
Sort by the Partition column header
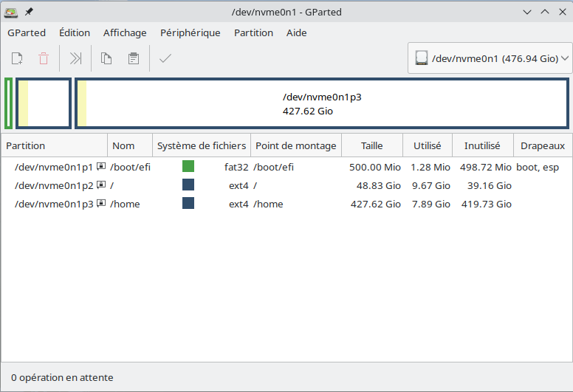(55, 145)
